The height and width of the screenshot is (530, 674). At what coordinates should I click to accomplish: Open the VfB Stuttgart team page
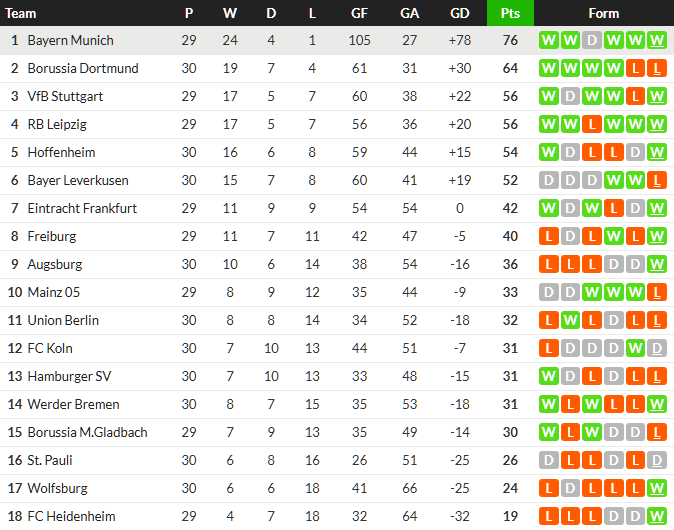pos(65,97)
